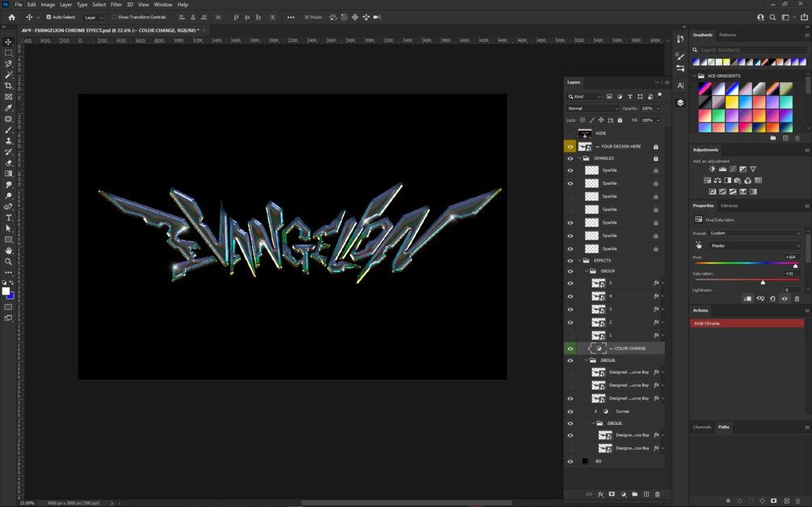The height and width of the screenshot is (507, 812).
Task: Click the Saturation slider handle
Action: coord(763,283)
